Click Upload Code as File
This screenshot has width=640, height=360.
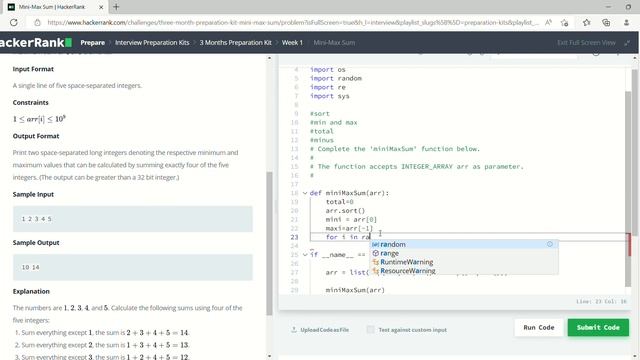[x=324, y=330]
